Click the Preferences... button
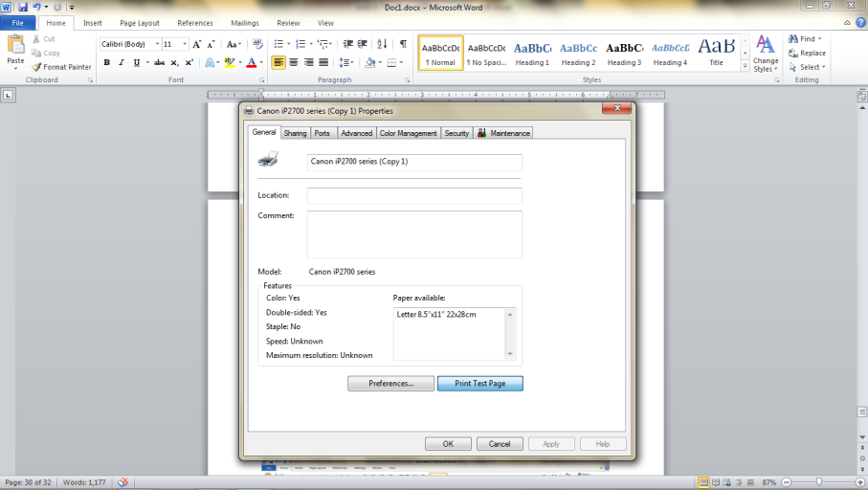Screen dimensions: 868x490 390,383
